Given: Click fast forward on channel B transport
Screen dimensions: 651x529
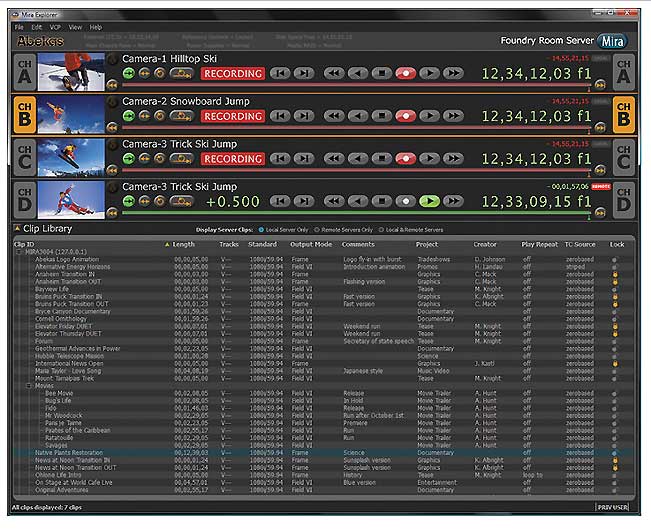Looking at the screenshot, I should tap(453, 116).
